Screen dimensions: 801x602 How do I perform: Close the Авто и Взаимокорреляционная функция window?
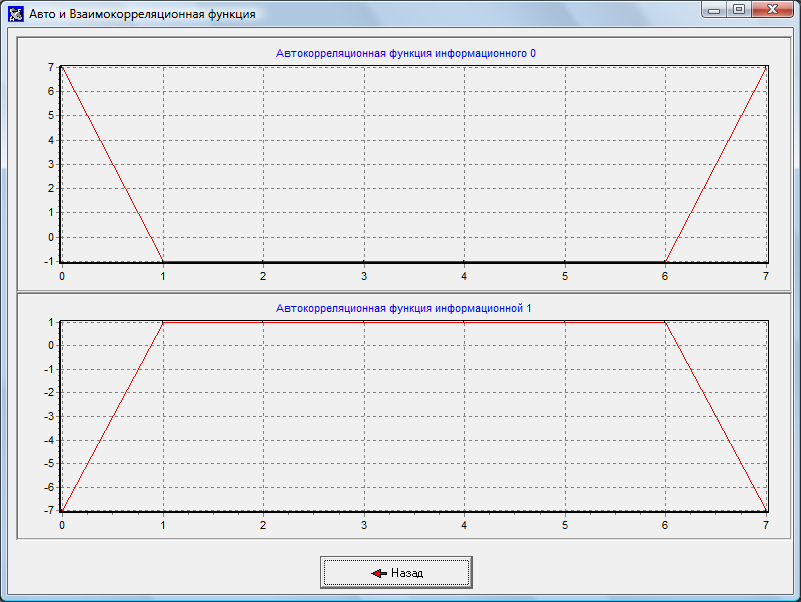tap(772, 10)
